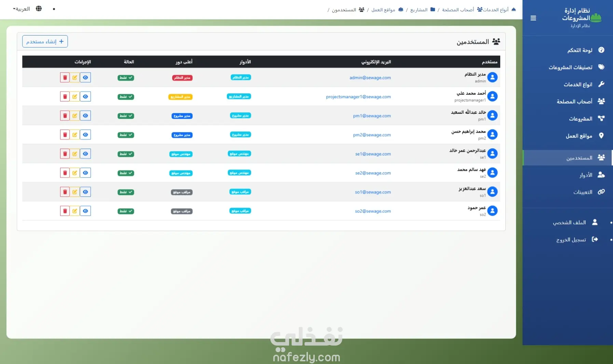Click the إنشاء مستخدم button
Viewport: 613px width, 364px height.
[x=45, y=41]
